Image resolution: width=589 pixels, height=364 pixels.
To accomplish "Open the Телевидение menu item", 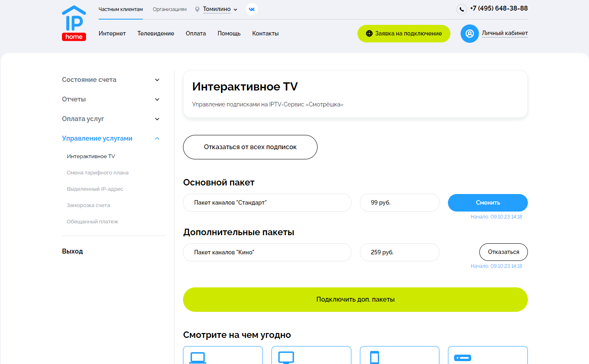I will pyautogui.click(x=156, y=33).
